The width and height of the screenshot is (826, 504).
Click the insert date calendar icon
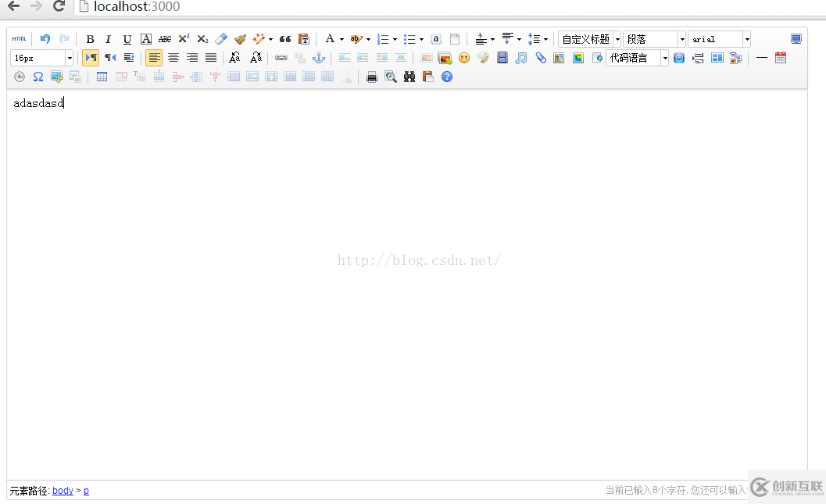click(x=781, y=58)
